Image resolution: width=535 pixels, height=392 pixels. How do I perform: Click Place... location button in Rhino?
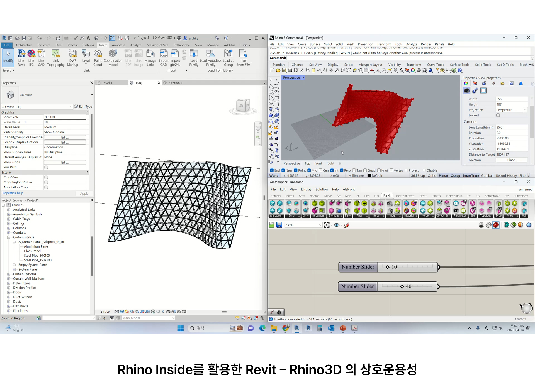pos(512,160)
